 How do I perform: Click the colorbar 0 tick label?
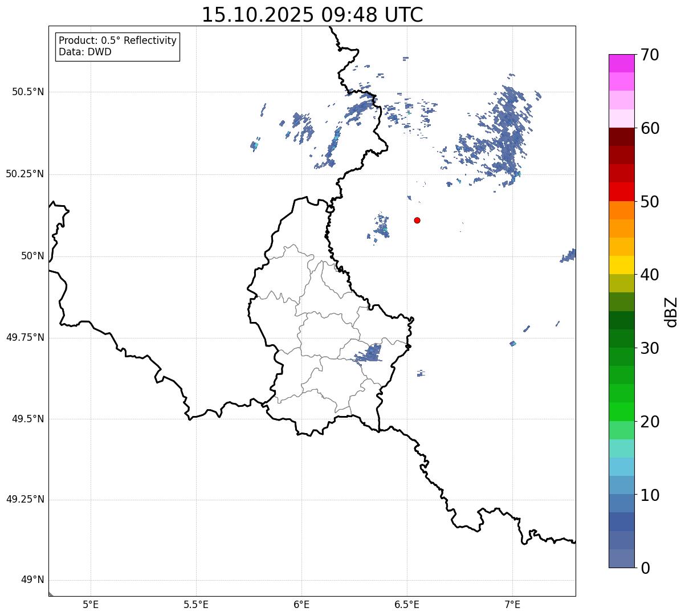pyautogui.click(x=645, y=568)
